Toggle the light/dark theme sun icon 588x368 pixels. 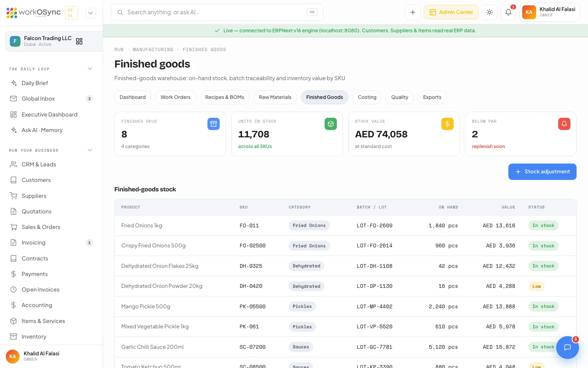click(490, 12)
